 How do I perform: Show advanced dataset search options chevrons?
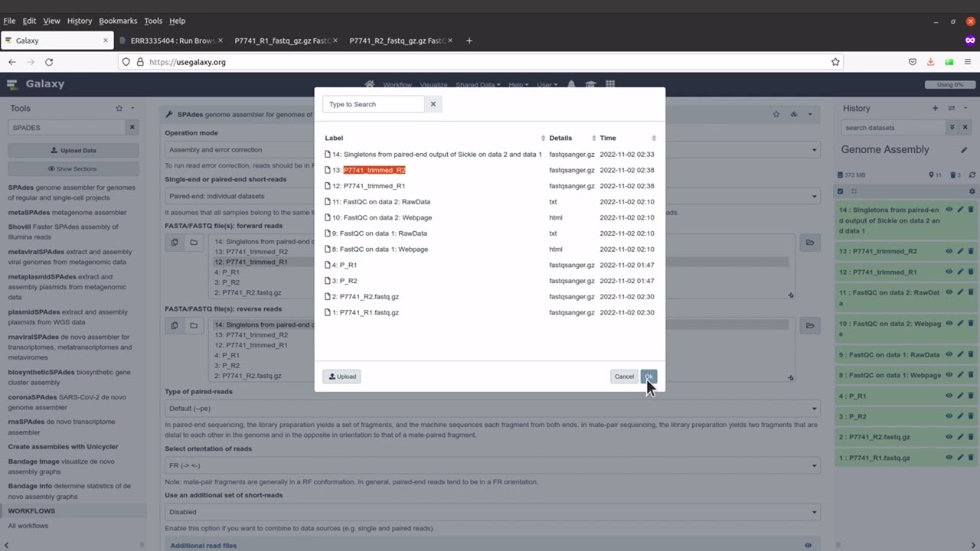coord(952,128)
